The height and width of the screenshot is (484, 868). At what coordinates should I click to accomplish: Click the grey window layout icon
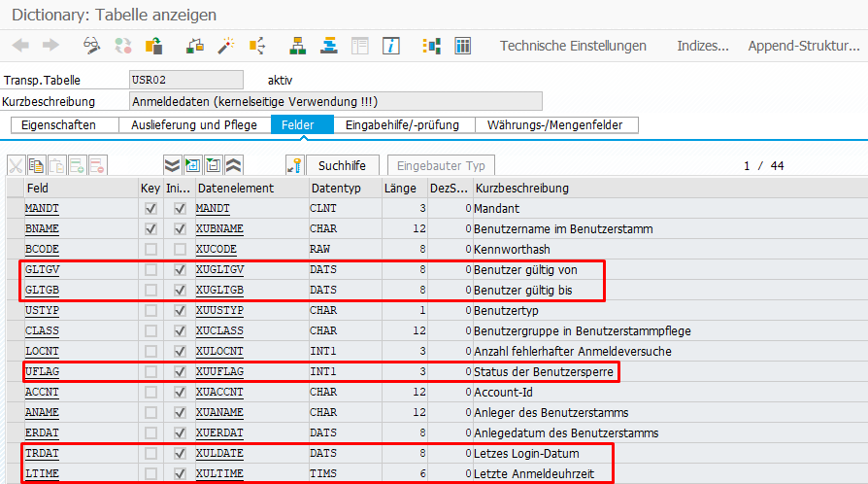click(x=360, y=46)
